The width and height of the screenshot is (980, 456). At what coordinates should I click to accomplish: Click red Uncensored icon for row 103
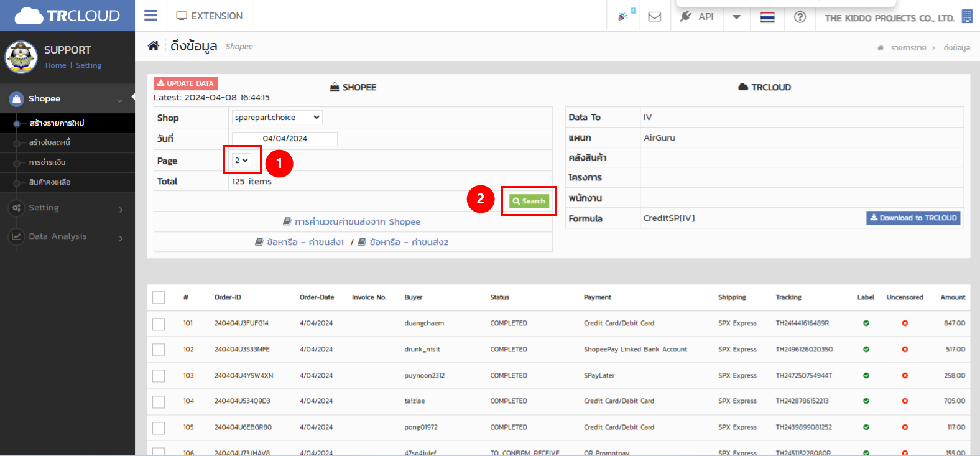[905, 376]
